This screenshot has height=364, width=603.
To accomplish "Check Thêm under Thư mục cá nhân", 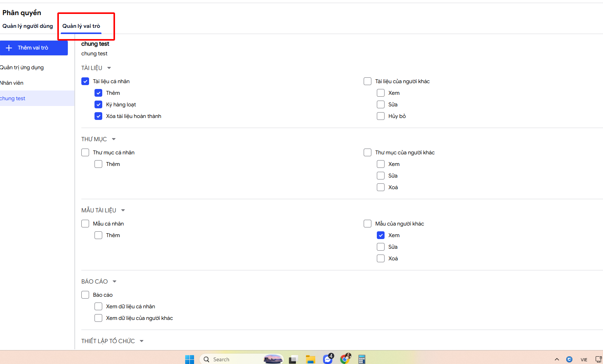I will click(x=98, y=164).
